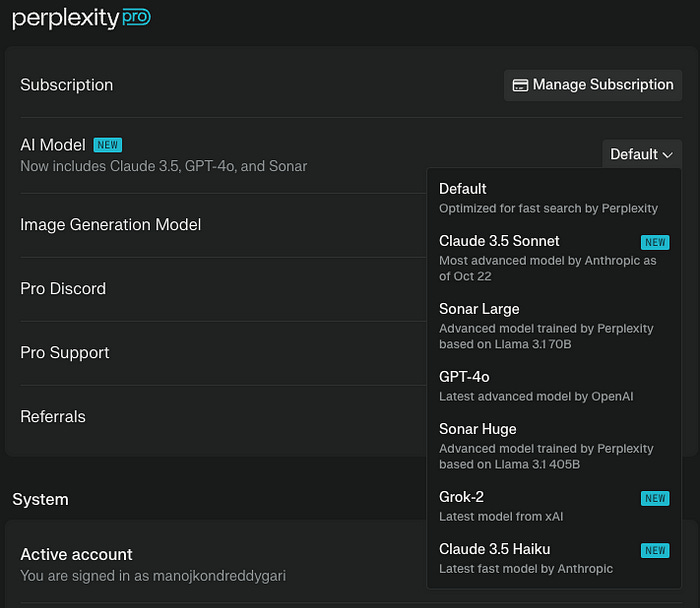The image size is (700, 608).
Task: Open the Manage Subscription button
Action: point(593,85)
